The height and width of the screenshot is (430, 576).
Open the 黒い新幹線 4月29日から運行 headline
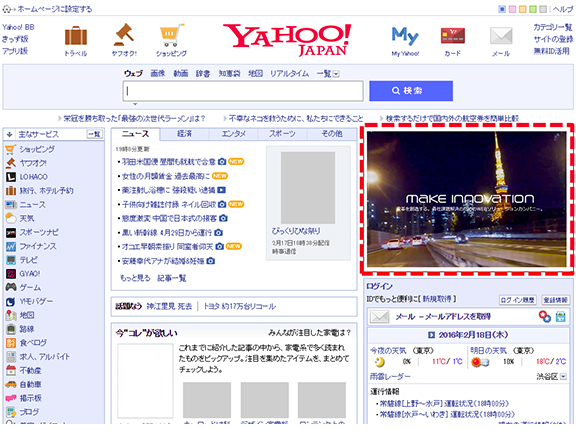coord(167,233)
